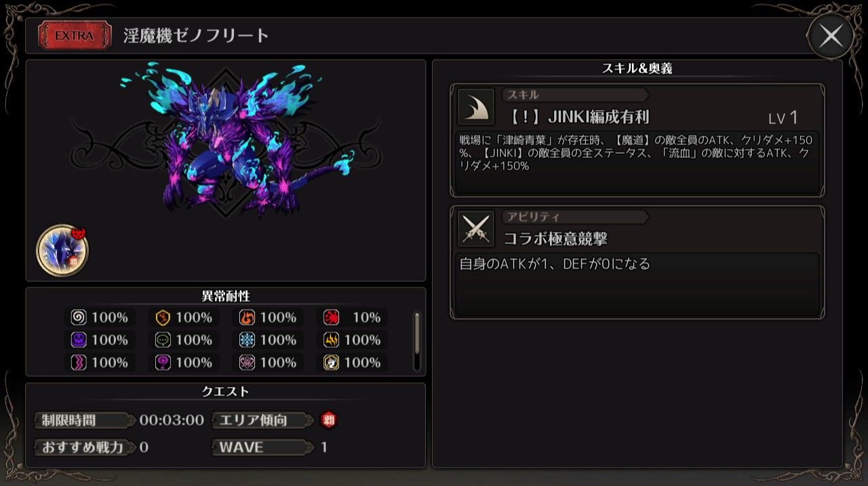Viewport: 868px width, 486px height.
Task: Close the enemy details panel
Action: (x=831, y=36)
